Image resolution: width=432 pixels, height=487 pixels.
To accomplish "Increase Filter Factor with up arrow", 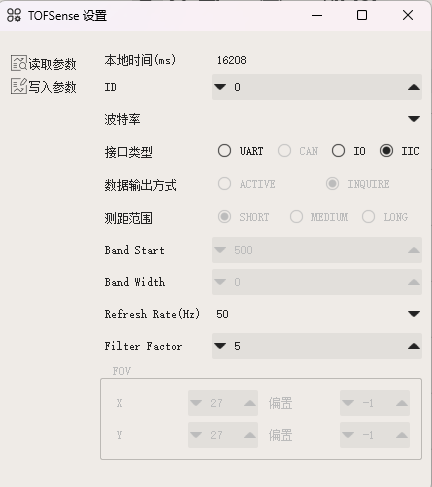I will [x=414, y=346].
